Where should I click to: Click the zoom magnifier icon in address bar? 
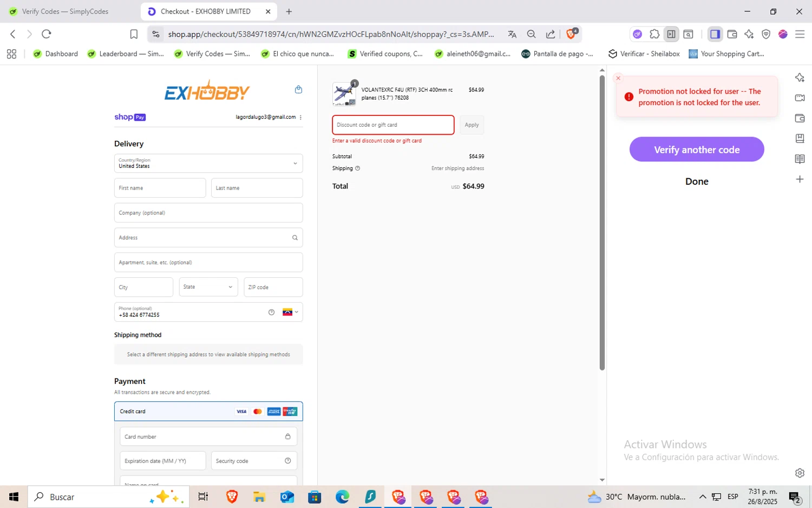click(x=531, y=34)
